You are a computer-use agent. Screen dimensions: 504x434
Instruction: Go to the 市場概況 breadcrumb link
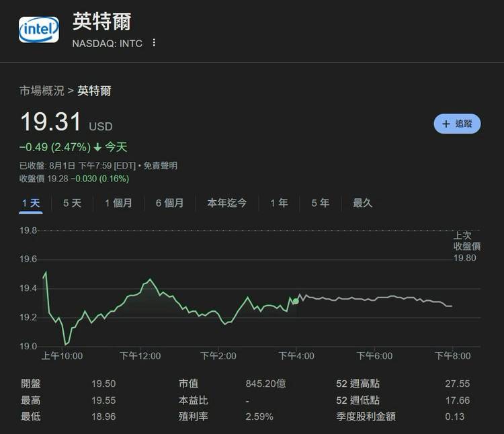42,91
